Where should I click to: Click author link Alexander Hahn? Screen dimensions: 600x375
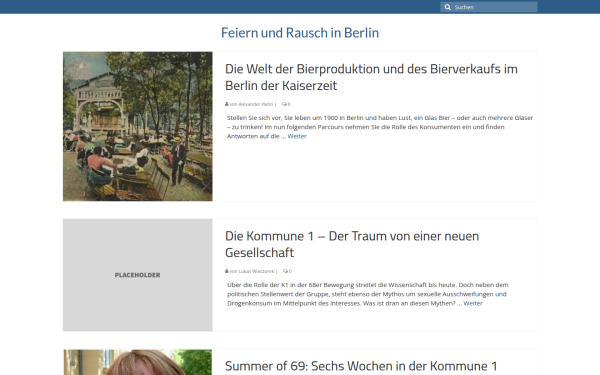(256, 104)
